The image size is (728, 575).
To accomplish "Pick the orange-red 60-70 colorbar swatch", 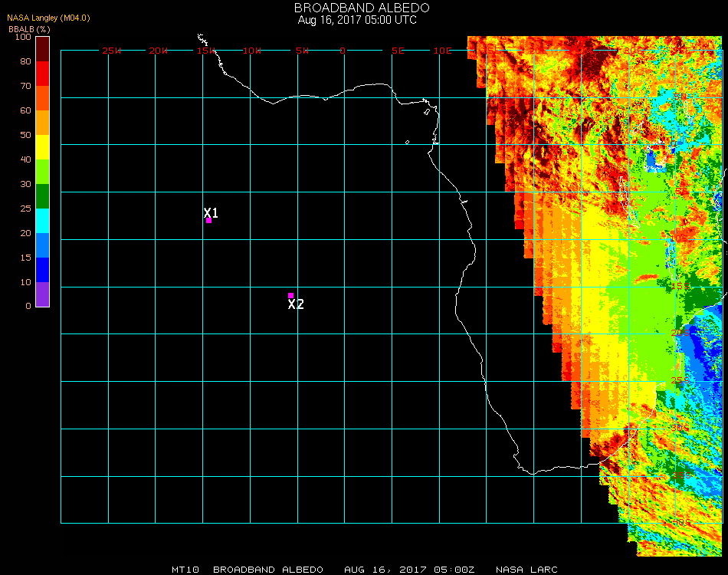I will [43, 98].
